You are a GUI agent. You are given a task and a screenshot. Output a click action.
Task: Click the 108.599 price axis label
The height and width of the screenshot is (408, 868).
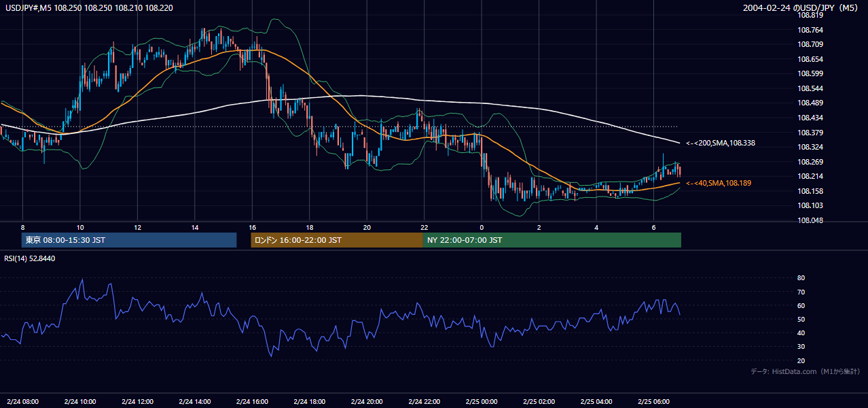point(810,74)
